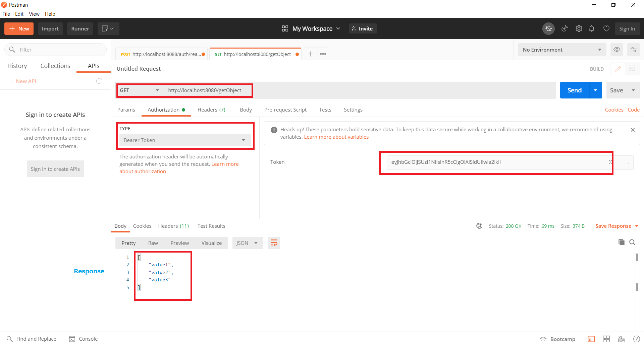Switch to the Collections sidebar tab

(x=55, y=66)
